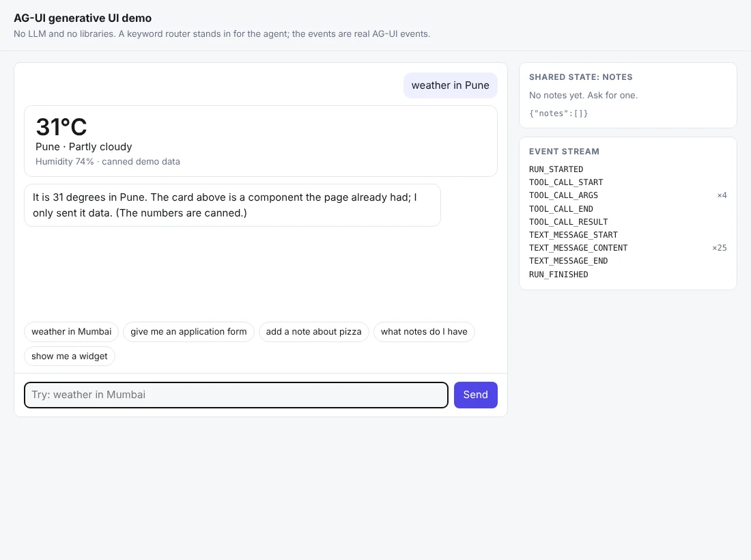The height and width of the screenshot is (560, 751).
Task: Click the 31°C temperature reading
Action: pos(61,127)
